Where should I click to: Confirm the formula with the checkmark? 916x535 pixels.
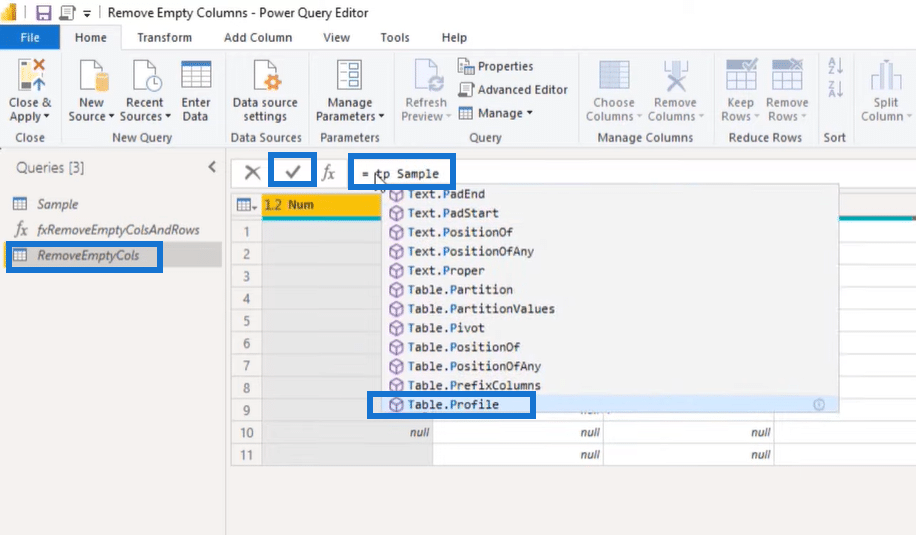coord(293,171)
